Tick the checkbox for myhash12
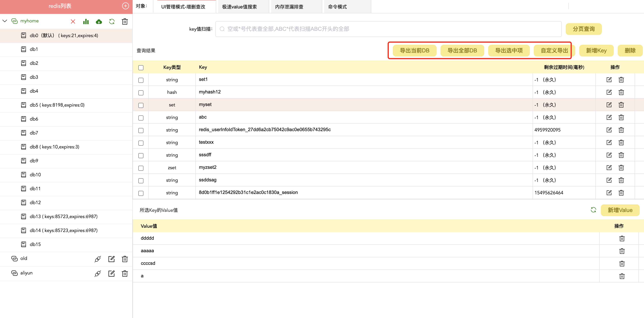The image size is (644, 318). click(x=141, y=93)
